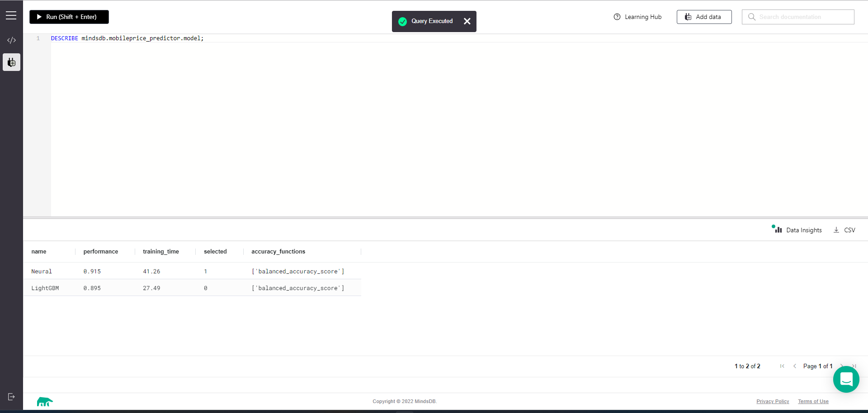This screenshot has width=868, height=413.
Task: Open Data Insights panel
Action: [797, 230]
